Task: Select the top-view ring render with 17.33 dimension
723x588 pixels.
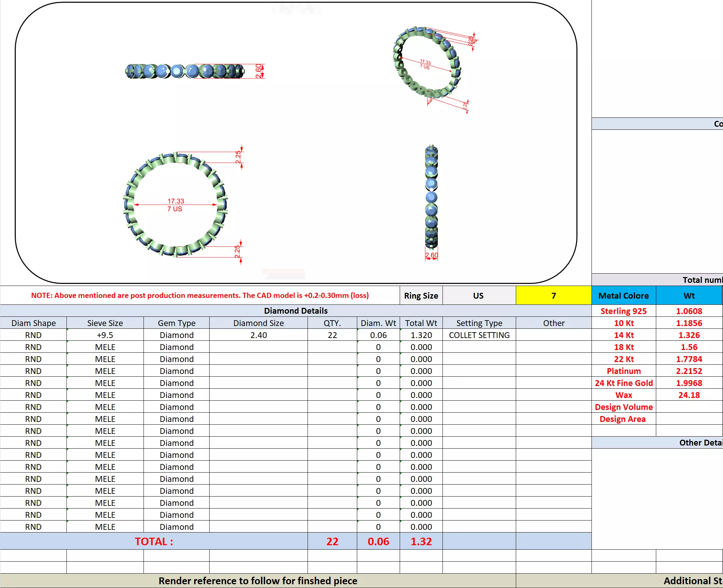Action: pyautogui.click(x=175, y=204)
